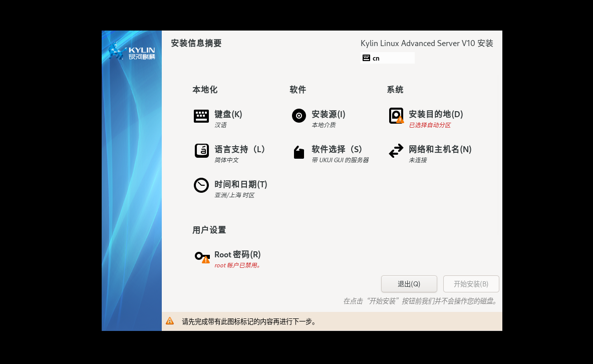Click the warning triangle in the bottom bar

tap(170, 321)
